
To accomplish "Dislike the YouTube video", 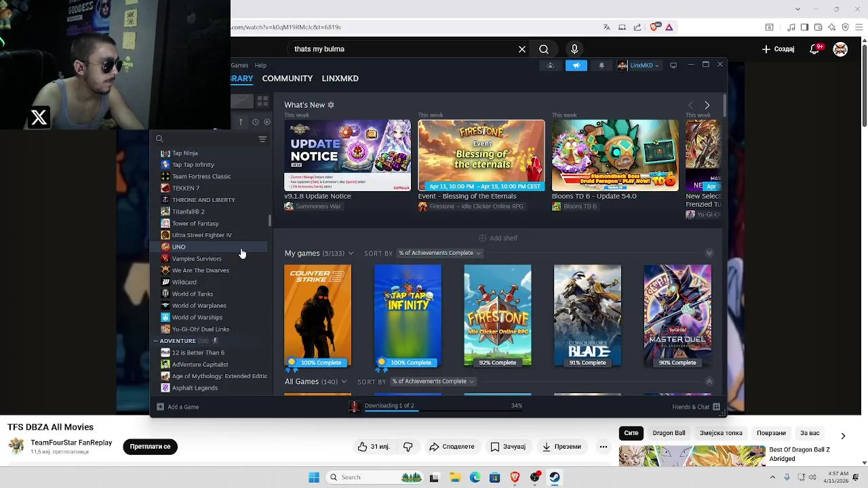I will [x=408, y=447].
